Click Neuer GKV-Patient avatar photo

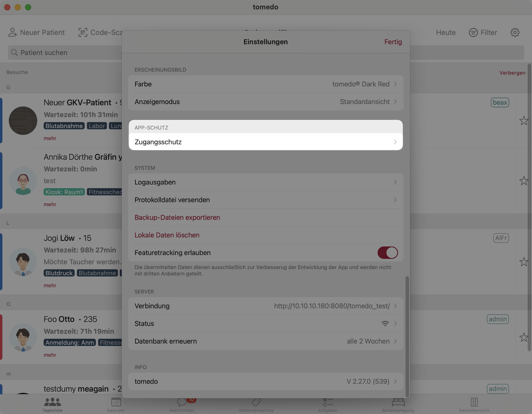point(23,121)
